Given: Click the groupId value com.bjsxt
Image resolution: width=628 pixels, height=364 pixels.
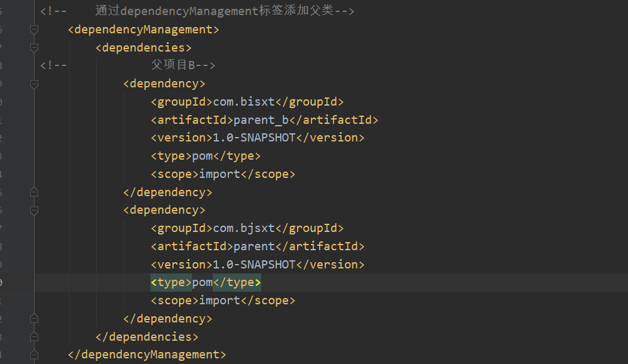Looking at the screenshot, I should [x=244, y=228].
